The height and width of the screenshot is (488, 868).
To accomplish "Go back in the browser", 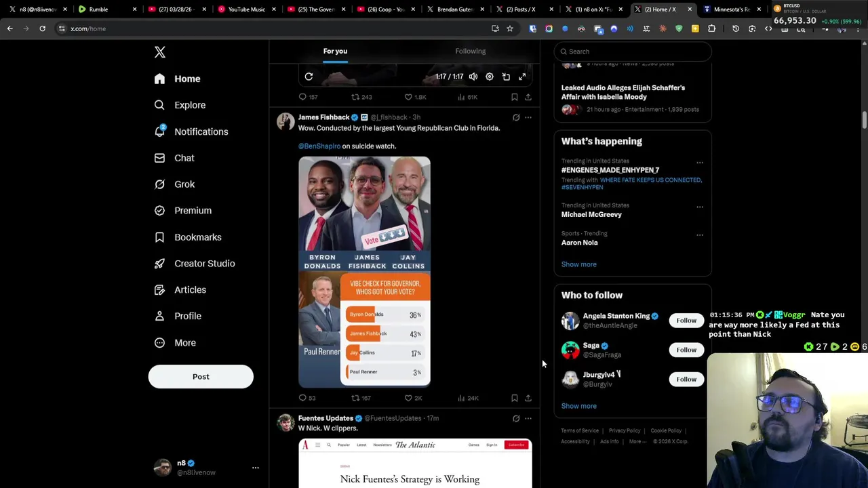I will coord(9,28).
